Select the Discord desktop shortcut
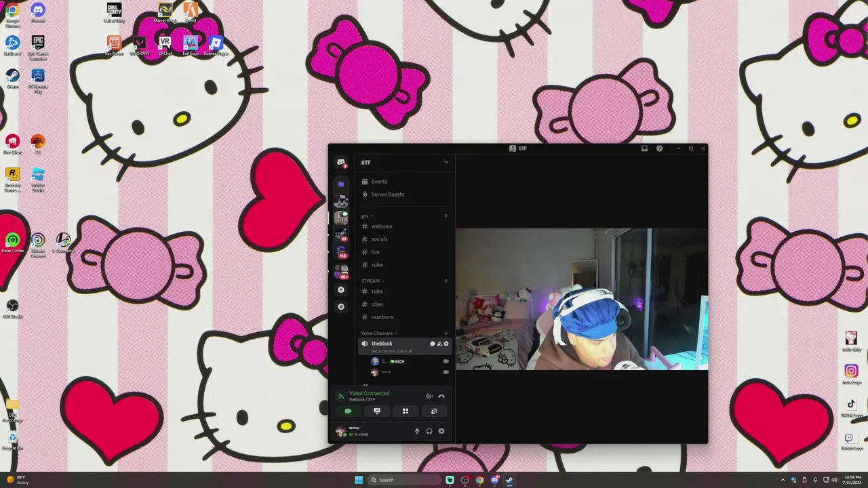Image resolution: width=868 pixels, height=488 pixels. coord(38,14)
